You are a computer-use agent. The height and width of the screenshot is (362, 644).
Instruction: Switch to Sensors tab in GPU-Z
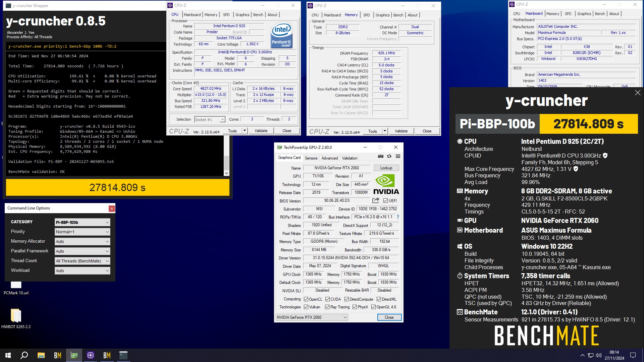pos(311,158)
